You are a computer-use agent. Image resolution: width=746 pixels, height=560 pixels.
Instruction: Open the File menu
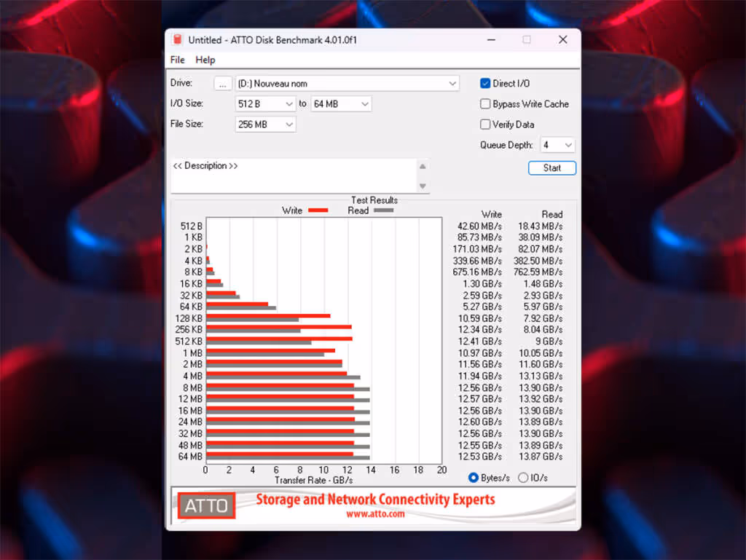[x=178, y=60]
